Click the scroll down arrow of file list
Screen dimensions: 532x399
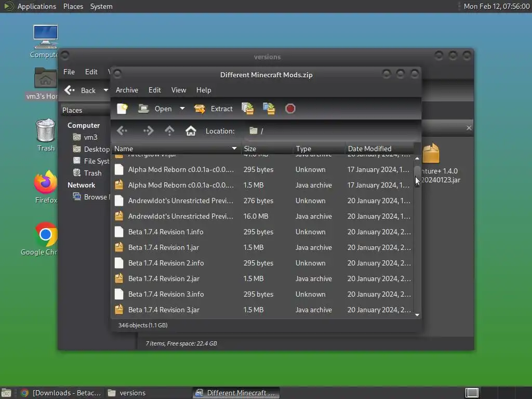417,315
